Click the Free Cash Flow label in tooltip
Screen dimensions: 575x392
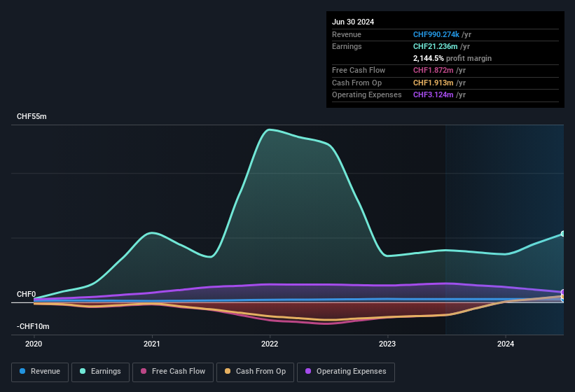359,70
